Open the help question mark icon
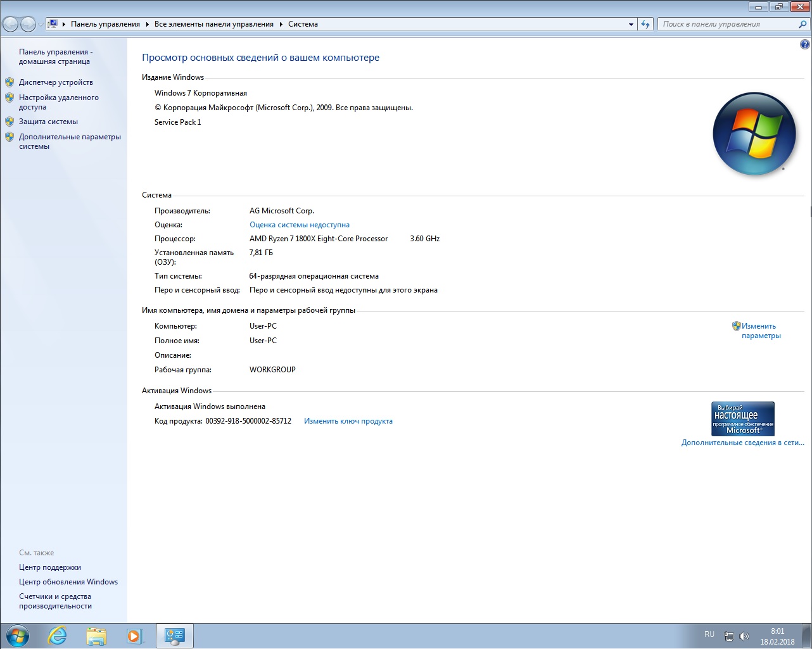 (804, 44)
